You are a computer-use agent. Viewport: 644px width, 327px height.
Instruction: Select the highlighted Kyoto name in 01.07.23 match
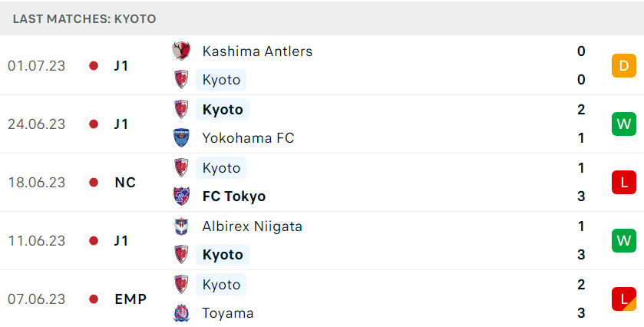(x=221, y=80)
